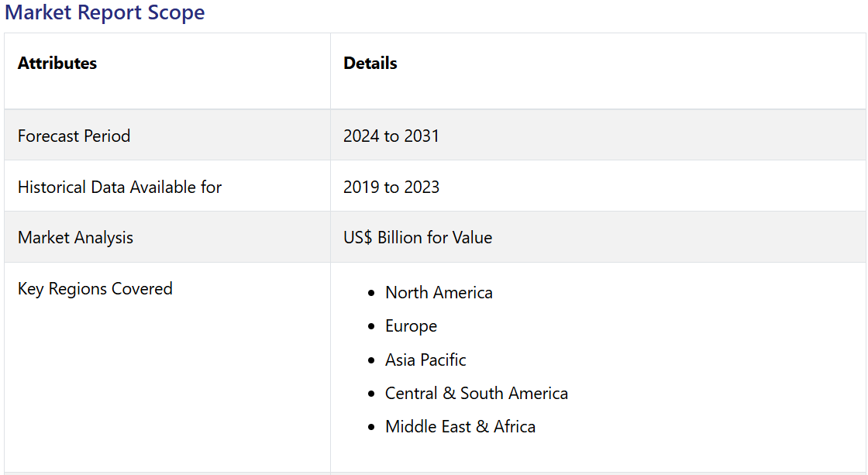Click the US$ Billion for Value cell

(x=418, y=238)
